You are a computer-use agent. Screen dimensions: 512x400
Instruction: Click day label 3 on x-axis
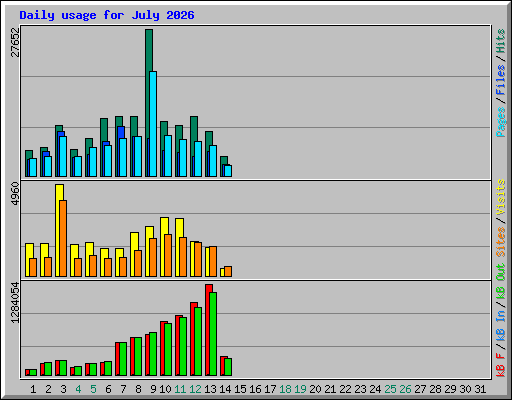63,389
